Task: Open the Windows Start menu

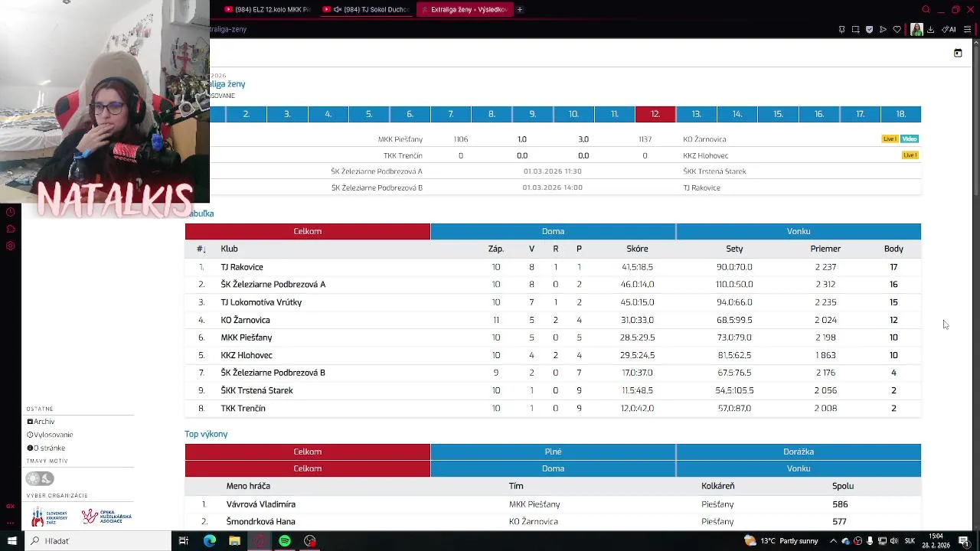Action: coord(11,541)
